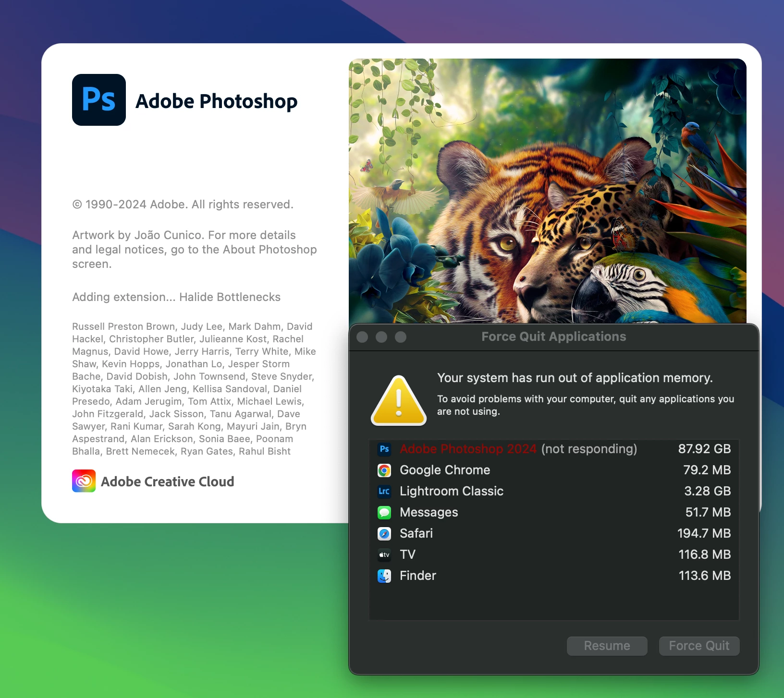Viewport: 784px width, 698px height.
Task: Click the 79.2 MB memory value
Action: [707, 470]
